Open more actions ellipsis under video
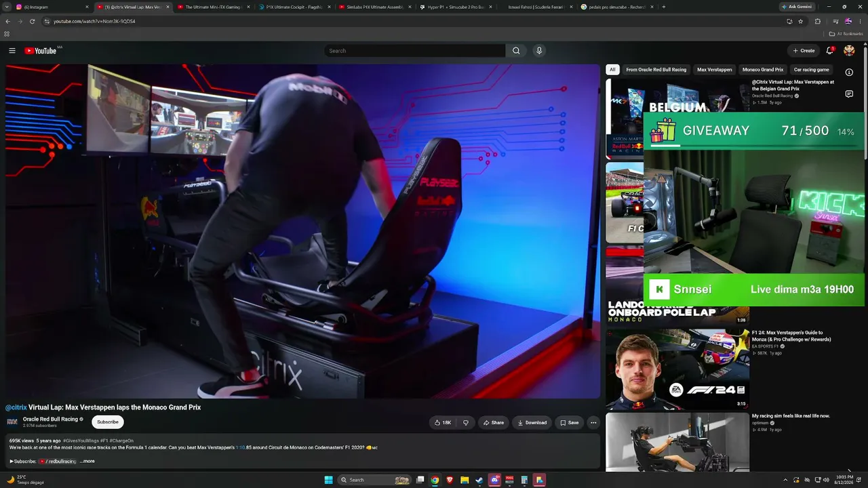The width and height of the screenshot is (868, 488). pyautogui.click(x=593, y=423)
